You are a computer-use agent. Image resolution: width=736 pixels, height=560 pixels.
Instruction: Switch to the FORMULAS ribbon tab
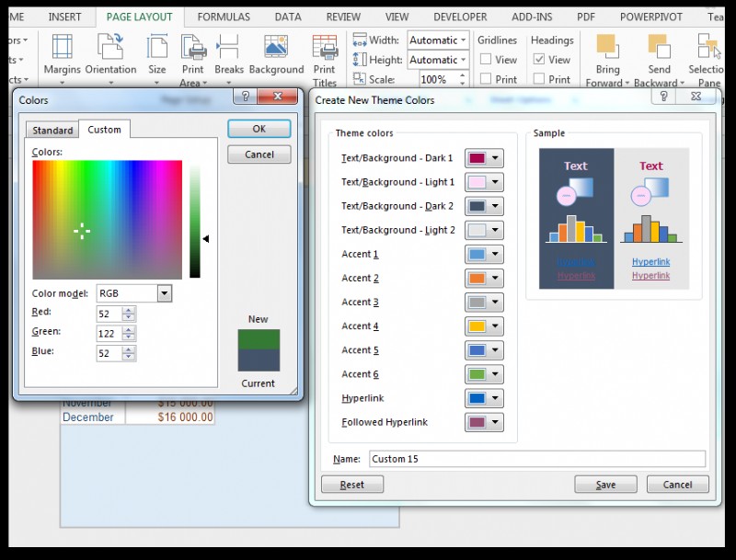pyautogui.click(x=224, y=16)
